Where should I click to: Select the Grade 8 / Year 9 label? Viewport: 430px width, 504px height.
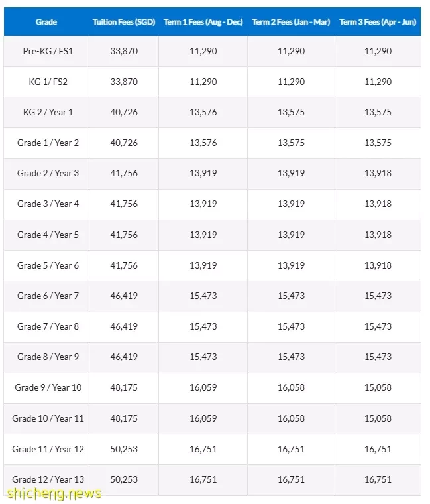pos(48,357)
